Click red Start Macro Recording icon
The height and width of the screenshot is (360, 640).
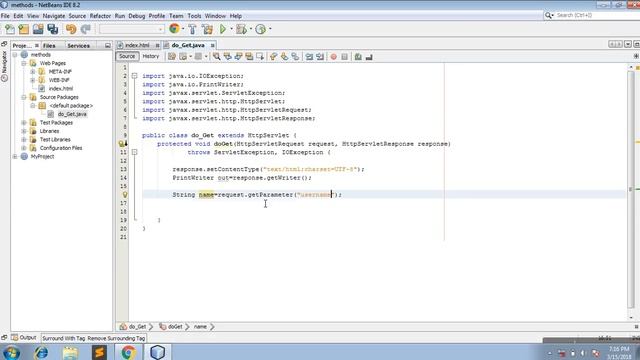click(x=333, y=57)
